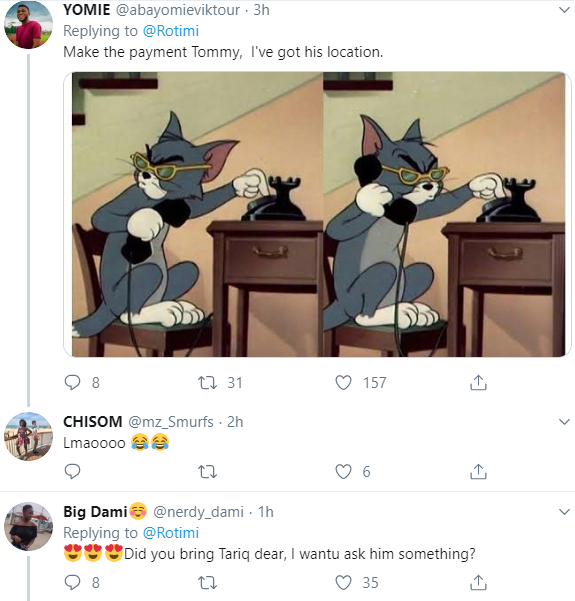Like YOMIE's tweet with 157 likes
Screen dimensions: 575x601
[343, 383]
